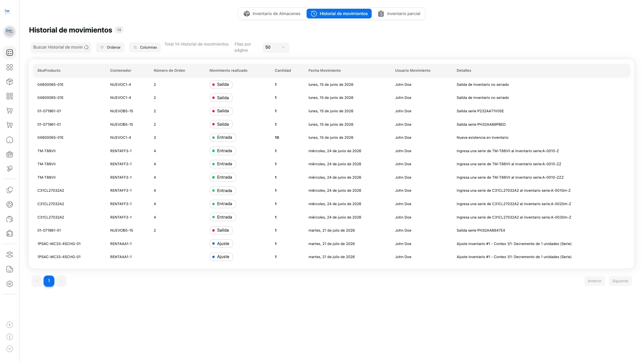644x362 pixels.
Task: Click the quantity 10 cell
Action: [277, 137]
